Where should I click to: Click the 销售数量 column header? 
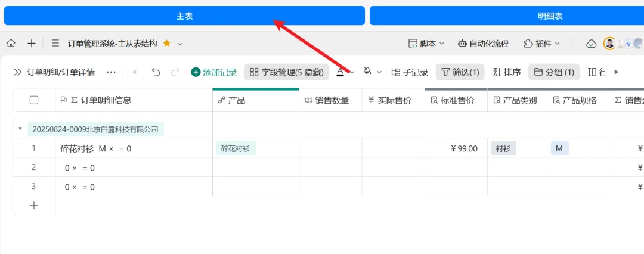point(330,100)
